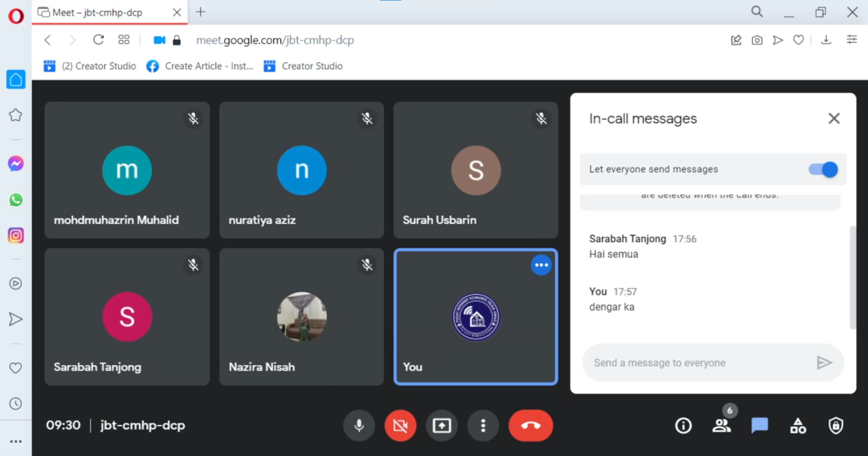Screen dimensions: 868x456
Task: Click the chat messages scrollbar
Action: click(853, 277)
